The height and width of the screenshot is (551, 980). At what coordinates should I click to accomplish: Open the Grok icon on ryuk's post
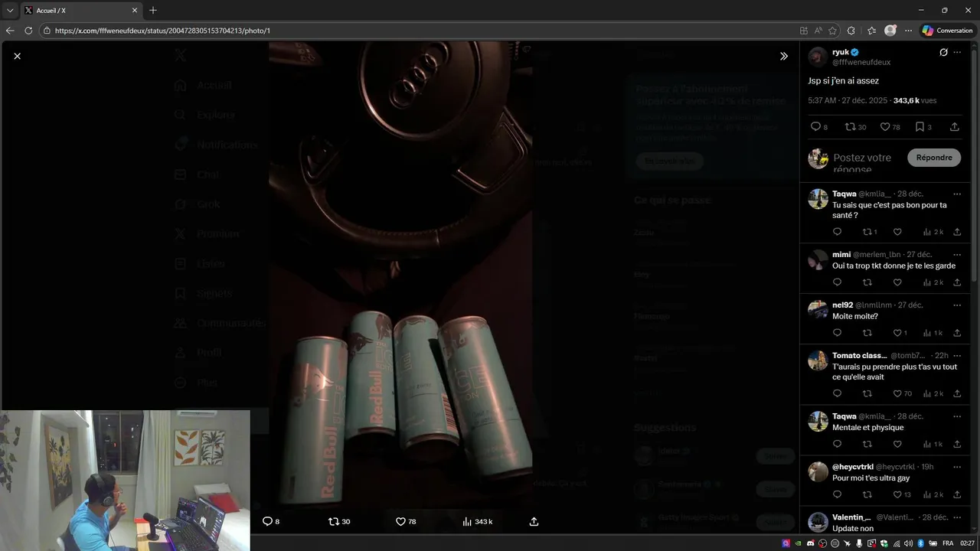(943, 52)
